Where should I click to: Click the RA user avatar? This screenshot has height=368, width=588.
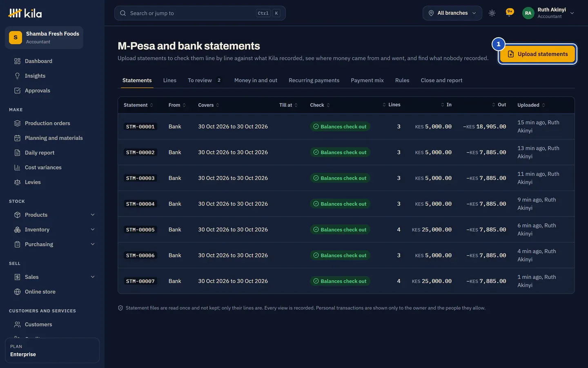pos(528,13)
